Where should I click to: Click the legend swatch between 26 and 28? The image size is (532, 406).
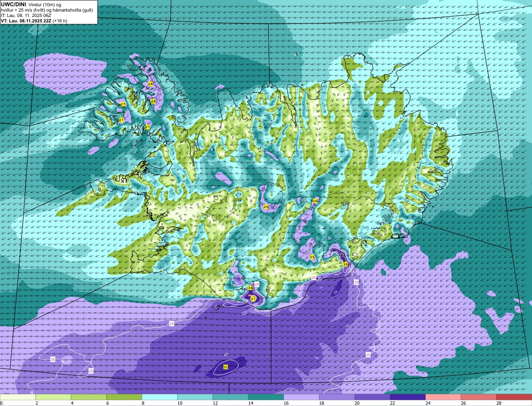(478, 397)
